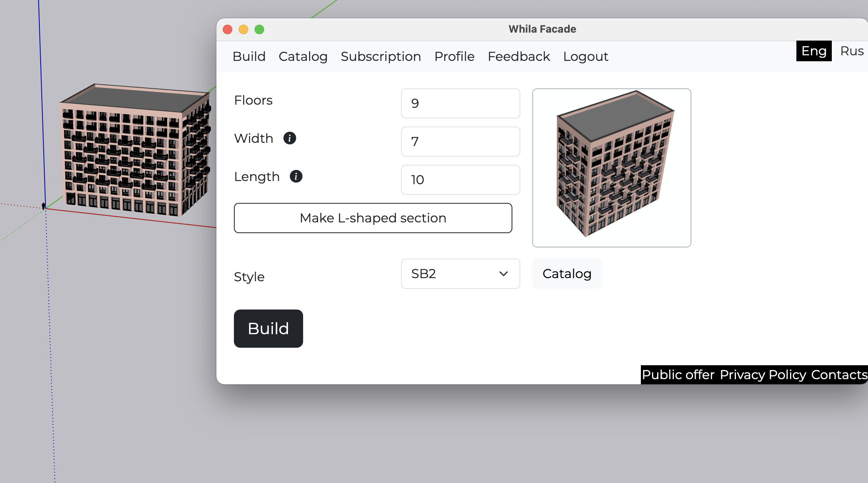The height and width of the screenshot is (483, 868).
Task: Click Logout in navigation bar
Action: (x=586, y=56)
